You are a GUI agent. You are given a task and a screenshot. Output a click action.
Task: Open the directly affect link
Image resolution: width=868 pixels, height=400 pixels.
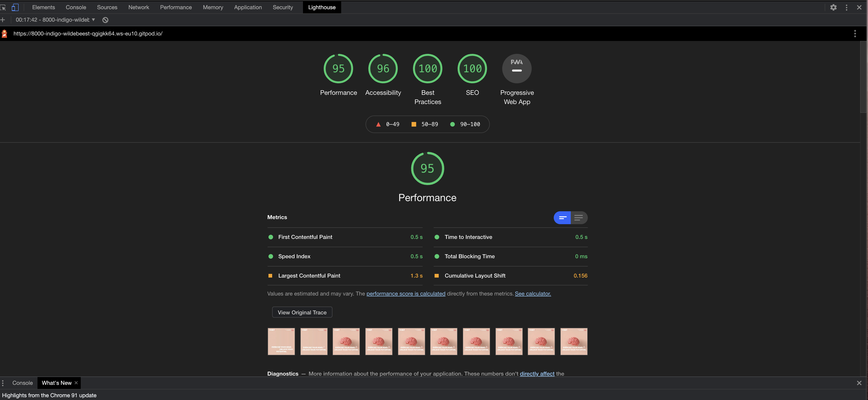pos(537,373)
